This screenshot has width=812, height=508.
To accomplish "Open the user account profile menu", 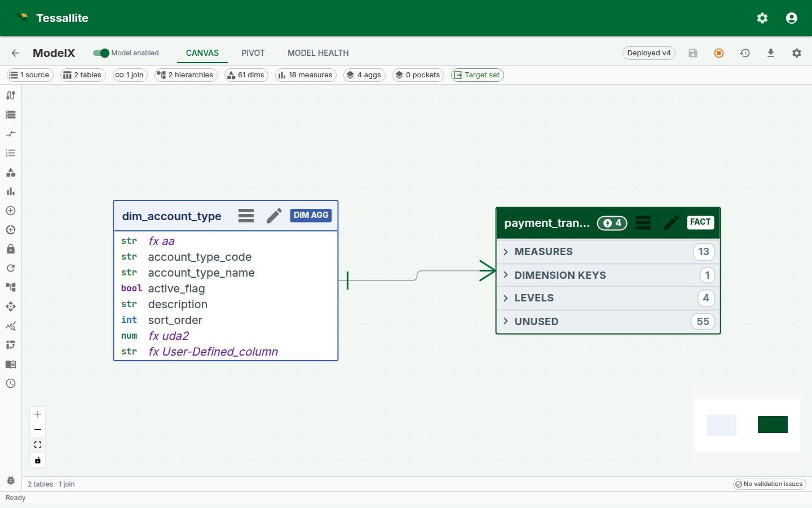I will click(x=792, y=18).
